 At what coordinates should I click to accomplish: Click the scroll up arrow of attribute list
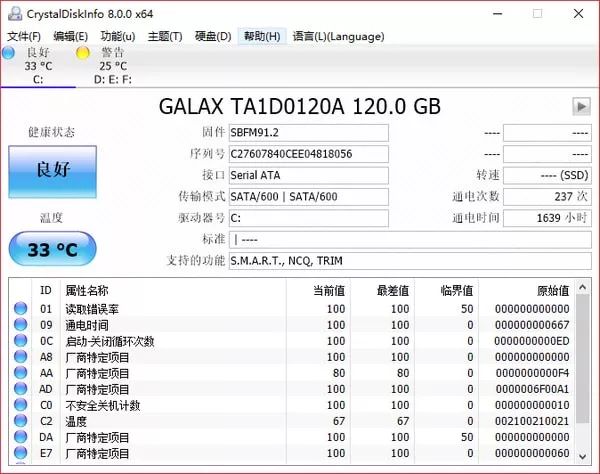click(x=582, y=287)
